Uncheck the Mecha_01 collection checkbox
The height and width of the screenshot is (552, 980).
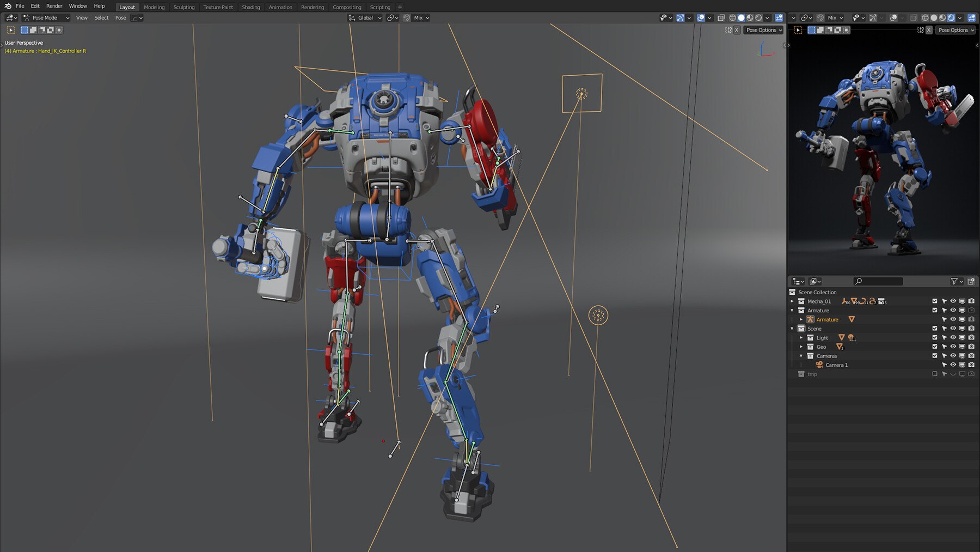point(934,301)
